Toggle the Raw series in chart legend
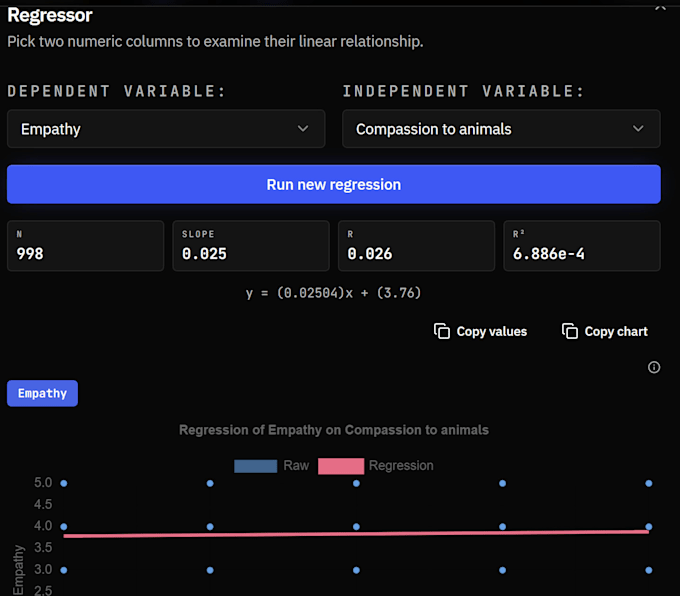Viewport: 680px width, 596px height. click(x=271, y=466)
